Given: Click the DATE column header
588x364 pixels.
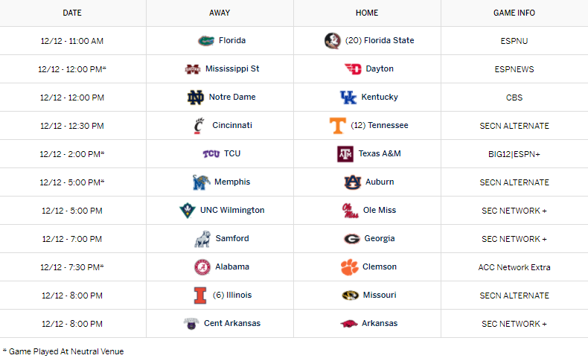Looking at the screenshot, I should tap(72, 13).
